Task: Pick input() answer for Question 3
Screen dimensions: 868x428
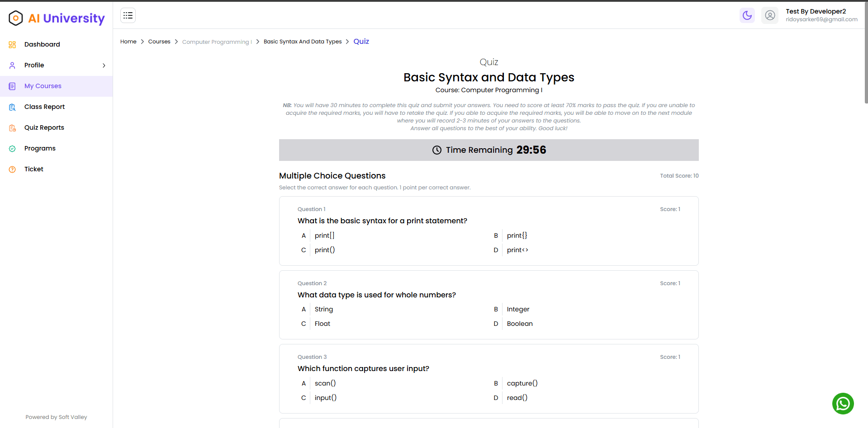Action: [325, 398]
